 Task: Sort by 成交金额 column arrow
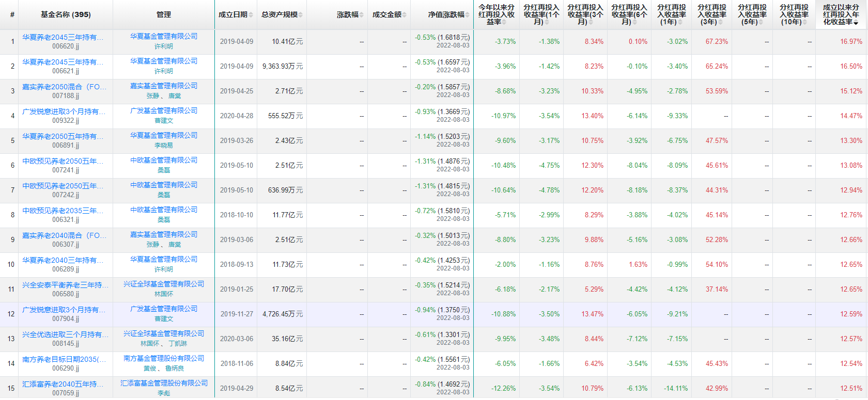point(405,15)
